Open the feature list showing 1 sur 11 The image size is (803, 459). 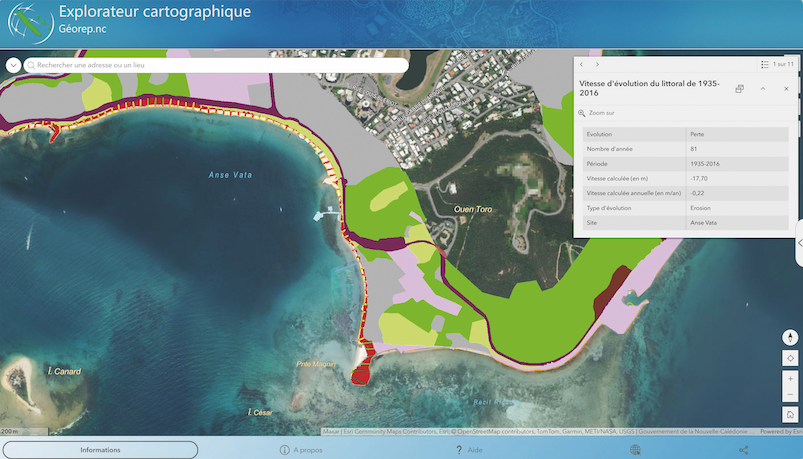pos(777,64)
